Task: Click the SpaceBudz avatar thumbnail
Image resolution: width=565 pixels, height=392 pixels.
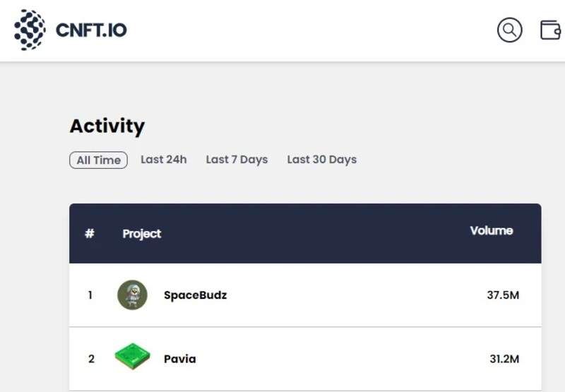Action: [x=132, y=295]
